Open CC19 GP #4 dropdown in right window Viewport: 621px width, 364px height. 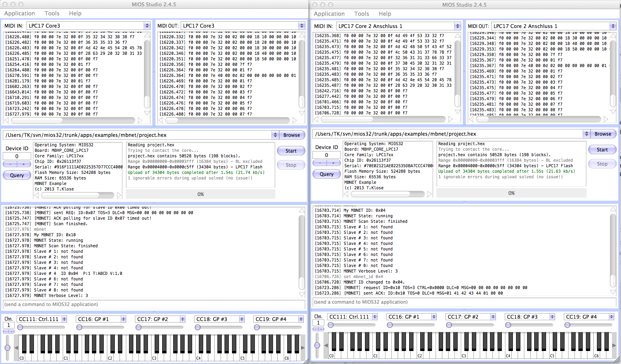tap(589, 317)
